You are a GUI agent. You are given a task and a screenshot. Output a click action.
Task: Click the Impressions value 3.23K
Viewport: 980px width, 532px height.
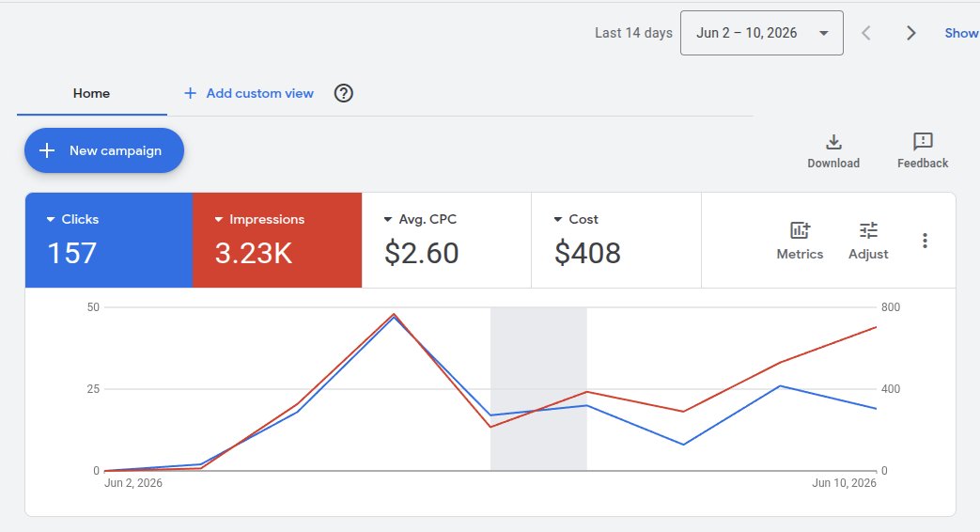tap(254, 253)
